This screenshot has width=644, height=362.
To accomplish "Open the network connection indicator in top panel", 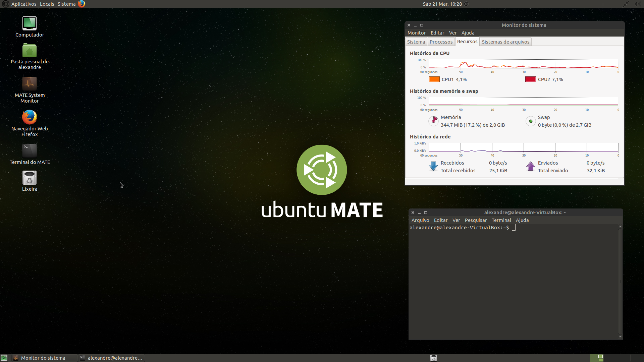I will (626, 4).
